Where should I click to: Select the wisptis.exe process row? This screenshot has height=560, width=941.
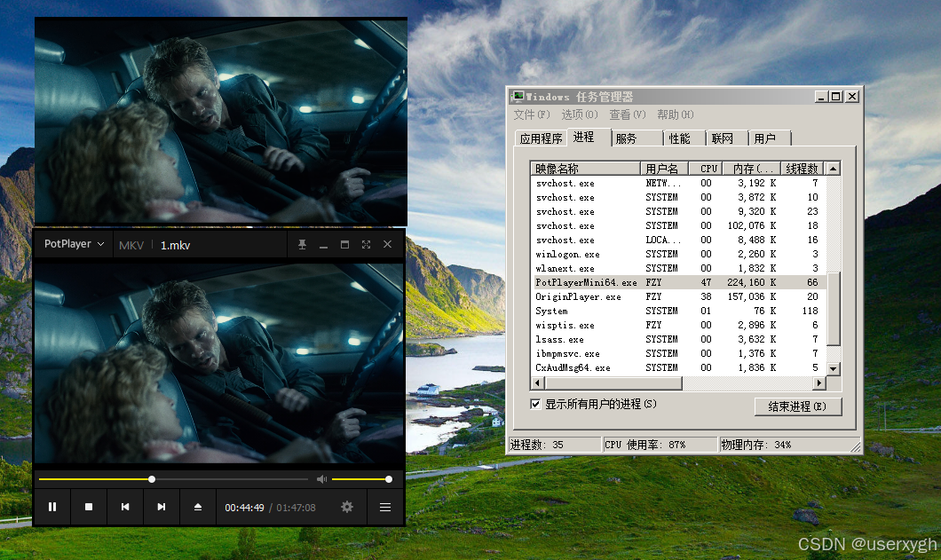coord(678,325)
